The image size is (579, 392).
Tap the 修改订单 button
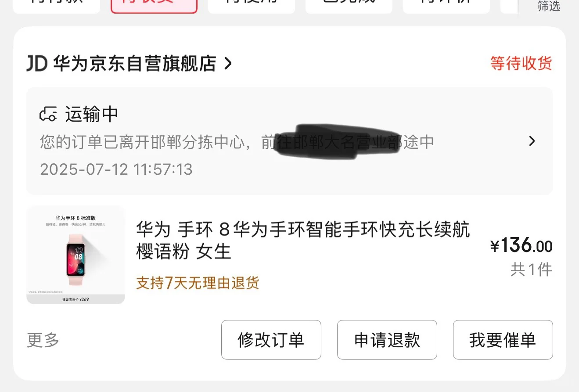271,340
